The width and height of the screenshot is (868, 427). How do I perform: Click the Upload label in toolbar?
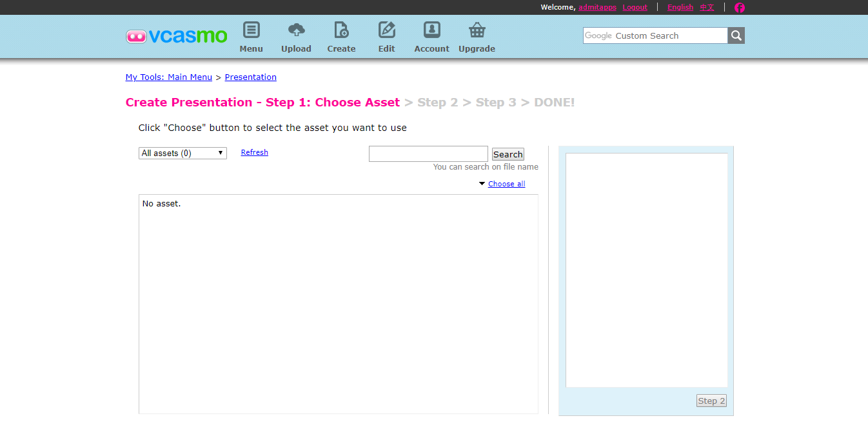(x=296, y=49)
